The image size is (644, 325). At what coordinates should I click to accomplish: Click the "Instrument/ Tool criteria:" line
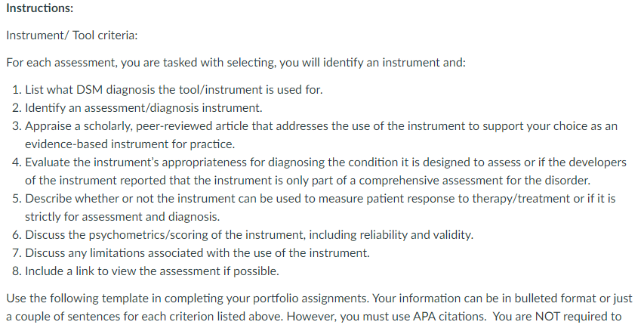pyautogui.click(x=72, y=36)
